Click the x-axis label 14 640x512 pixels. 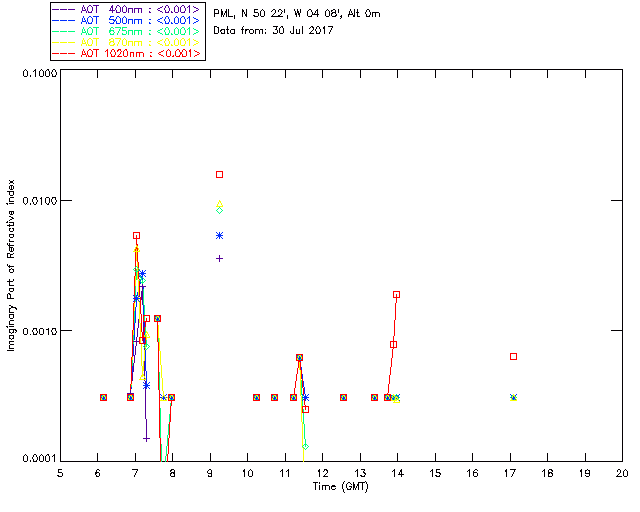coord(398,473)
